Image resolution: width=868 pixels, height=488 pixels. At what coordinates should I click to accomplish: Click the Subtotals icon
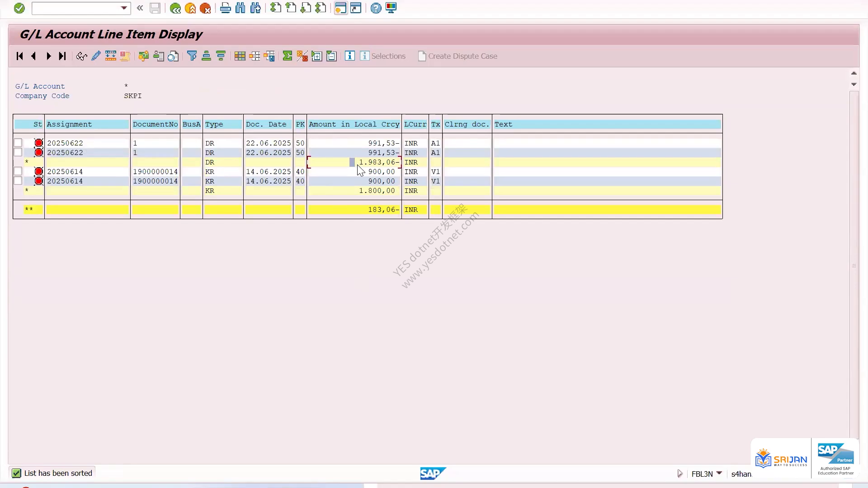[302, 56]
